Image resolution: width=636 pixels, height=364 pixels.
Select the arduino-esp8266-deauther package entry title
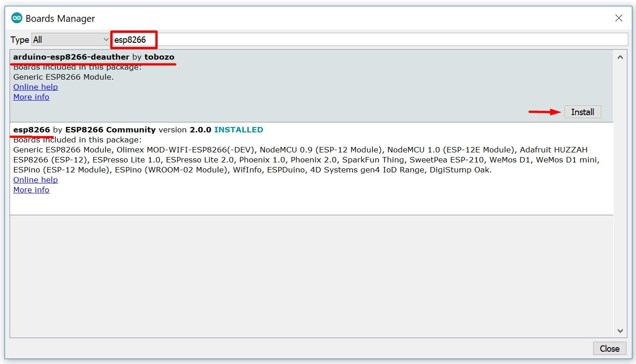[x=71, y=57]
